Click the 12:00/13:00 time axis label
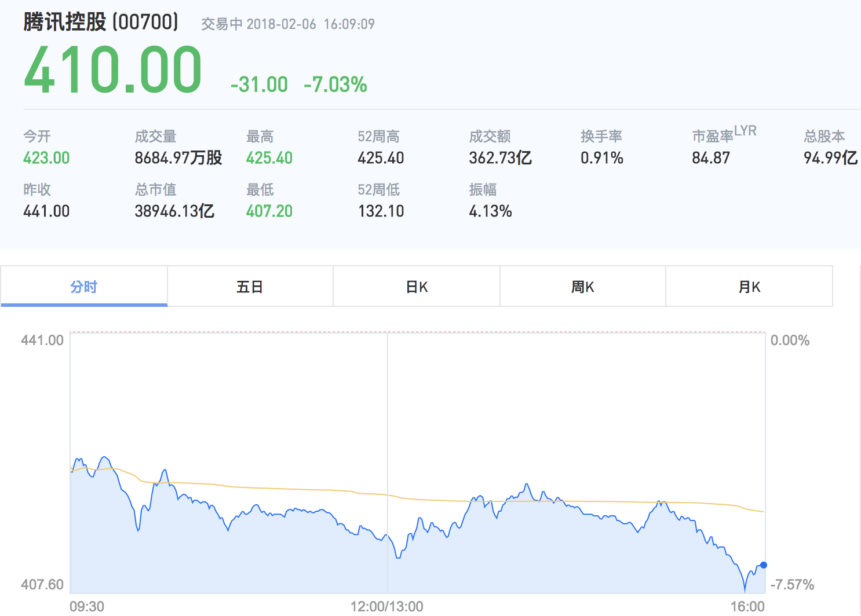The image size is (861, 616). click(x=386, y=607)
